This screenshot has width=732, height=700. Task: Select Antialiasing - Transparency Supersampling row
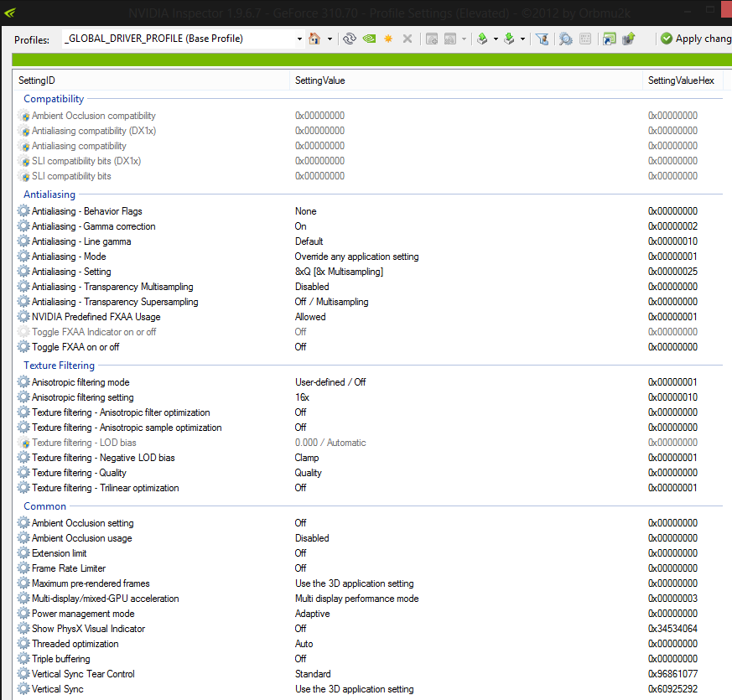click(x=369, y=302)
